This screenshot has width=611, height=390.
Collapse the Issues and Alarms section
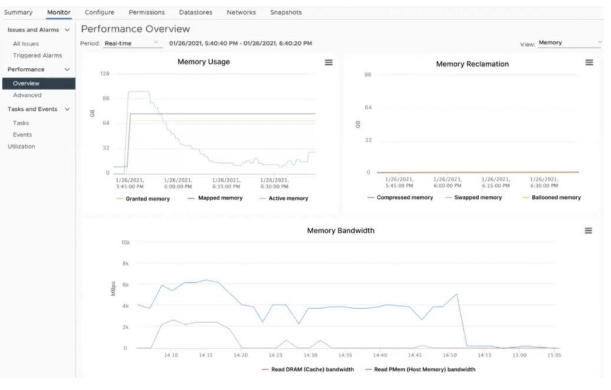pos(68,30)
